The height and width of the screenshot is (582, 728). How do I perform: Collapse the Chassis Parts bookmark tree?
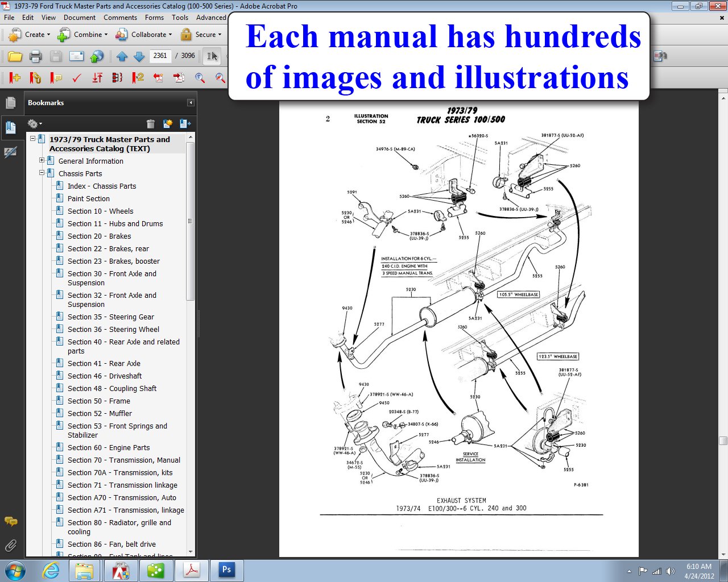(42, 173)
